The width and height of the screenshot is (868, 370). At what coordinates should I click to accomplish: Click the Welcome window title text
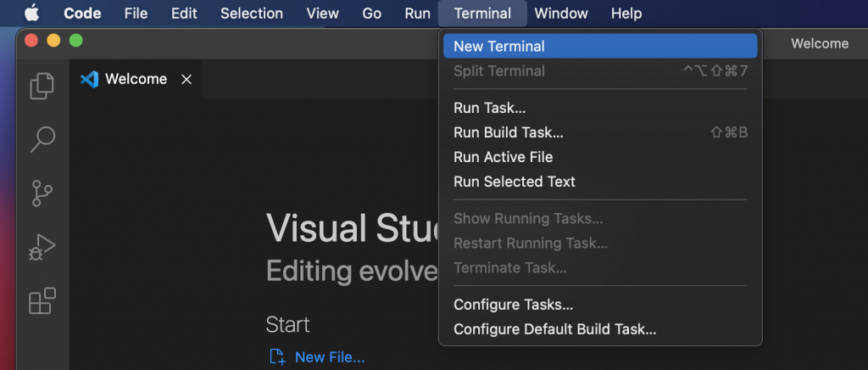click(820, 44)
